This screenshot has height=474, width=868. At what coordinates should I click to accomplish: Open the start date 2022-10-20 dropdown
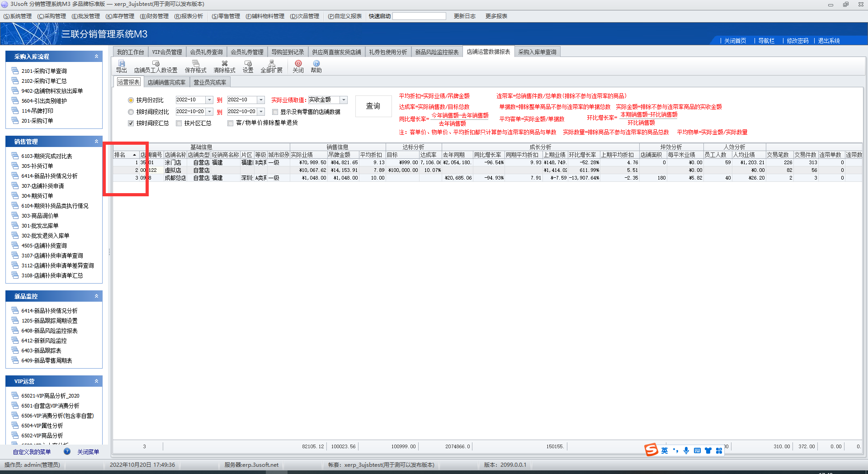coord(209,111)
